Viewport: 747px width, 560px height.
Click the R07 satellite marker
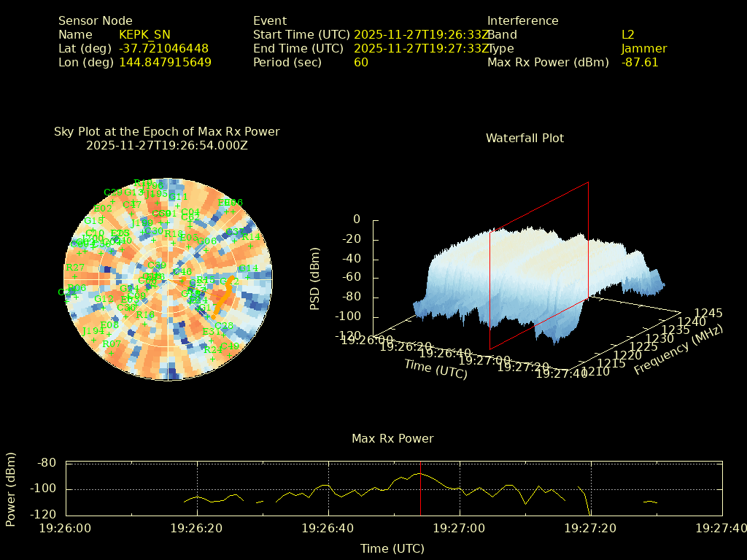tap(112, 352)
